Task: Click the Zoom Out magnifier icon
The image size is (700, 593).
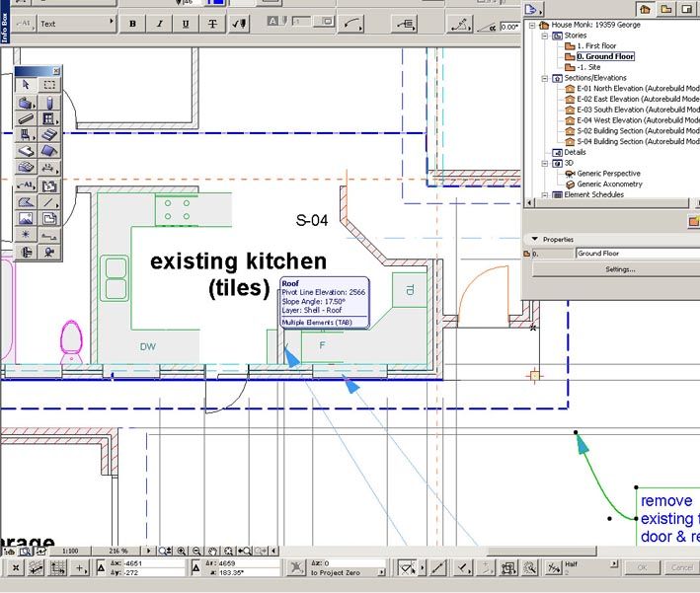Action: coord(196,551)
